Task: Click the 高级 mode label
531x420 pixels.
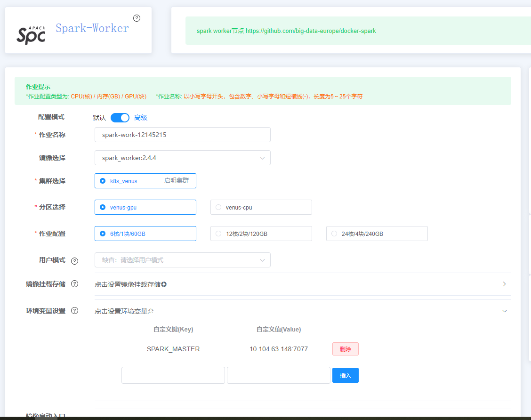Action: [x=141, y=118]
